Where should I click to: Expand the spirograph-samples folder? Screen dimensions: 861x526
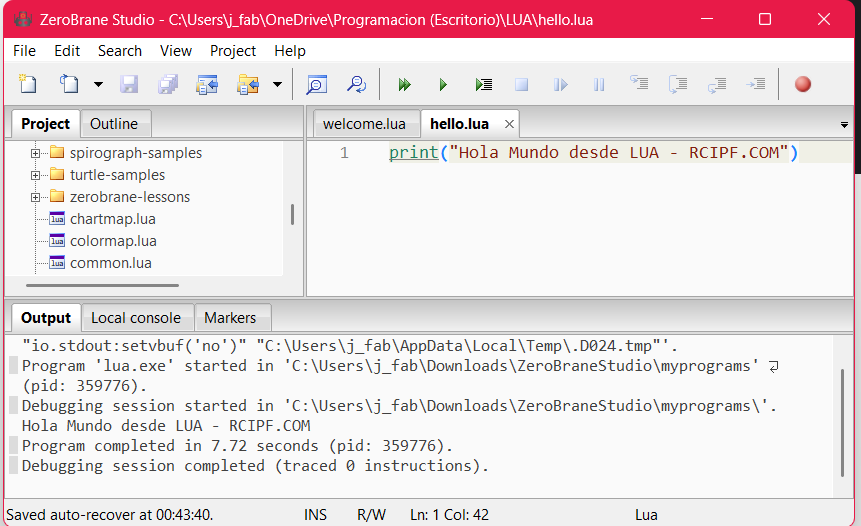(36, 153)
